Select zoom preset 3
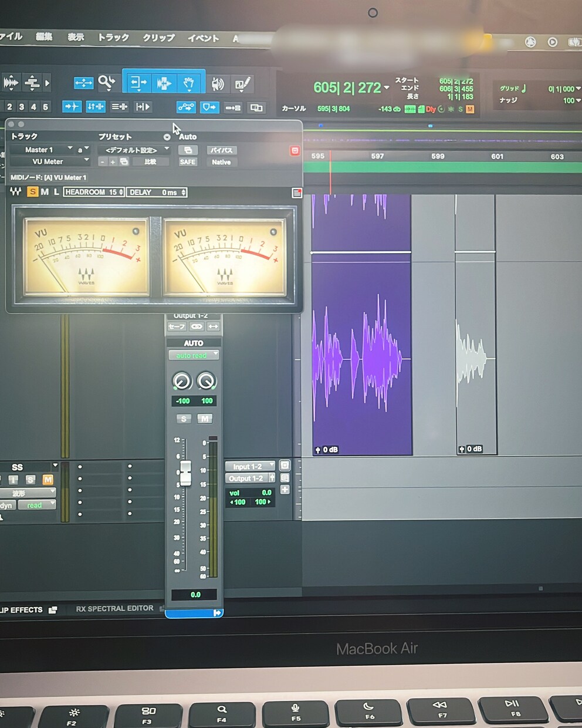Screen dimensions: 582x728 tap(22, 107)
